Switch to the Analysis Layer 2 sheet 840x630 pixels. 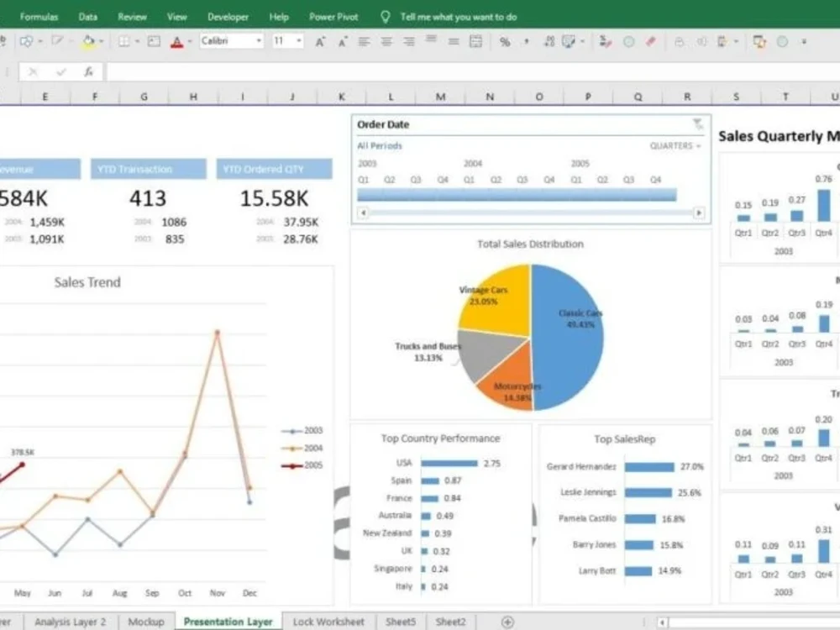tap(71, 622)
